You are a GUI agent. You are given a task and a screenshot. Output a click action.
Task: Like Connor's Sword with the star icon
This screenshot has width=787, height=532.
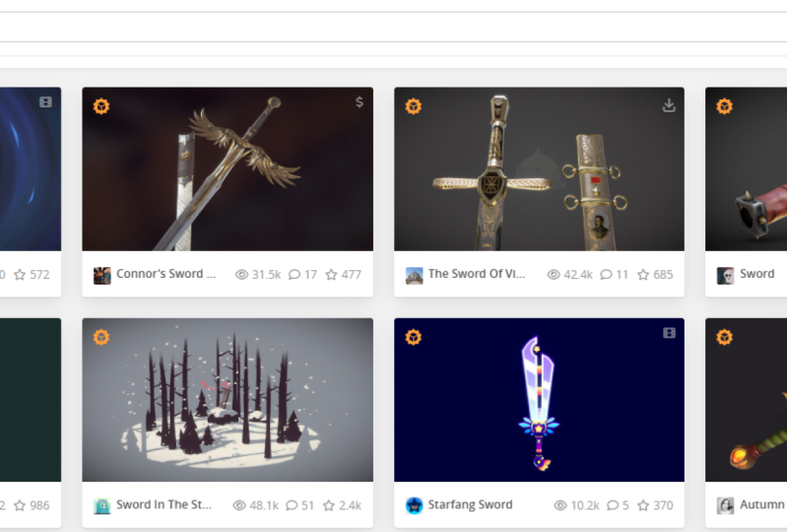tap(331, 275)
